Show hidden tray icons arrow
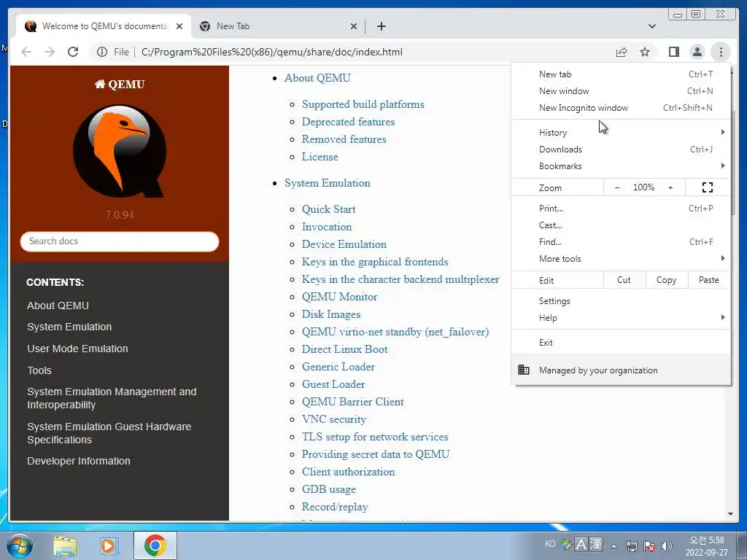Viewport: 747px width, 560px height. click(614, 546)
